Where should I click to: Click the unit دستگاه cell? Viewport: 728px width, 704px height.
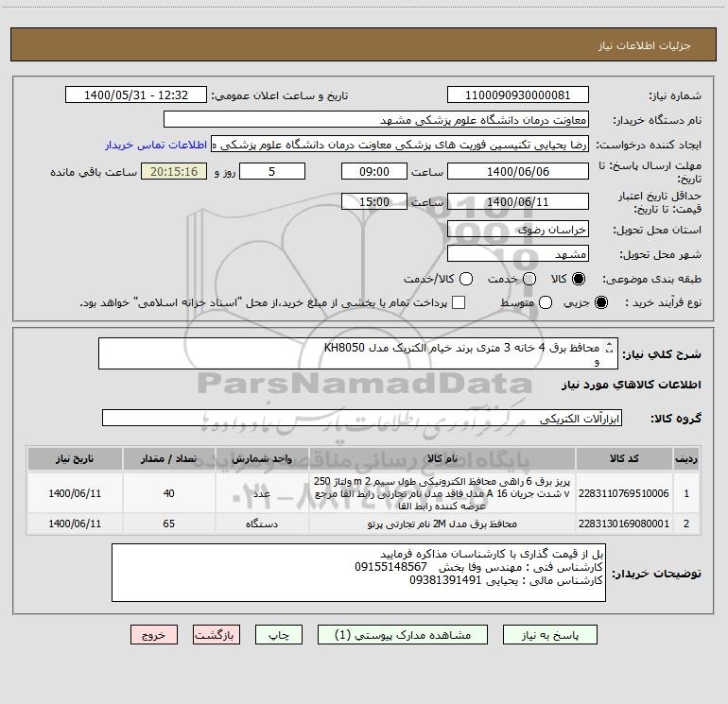pyautogui.click(x=262, y=524)
